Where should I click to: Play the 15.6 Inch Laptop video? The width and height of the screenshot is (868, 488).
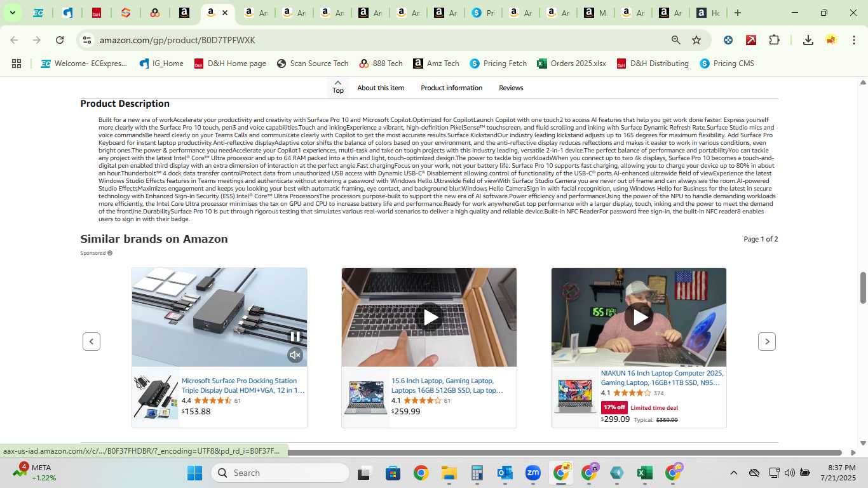click(x=430, y=317)
